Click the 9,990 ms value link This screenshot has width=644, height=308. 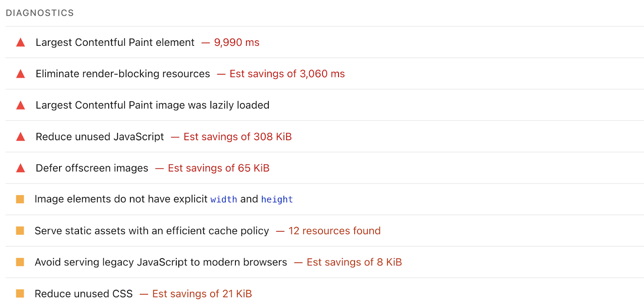pos(237,42)
